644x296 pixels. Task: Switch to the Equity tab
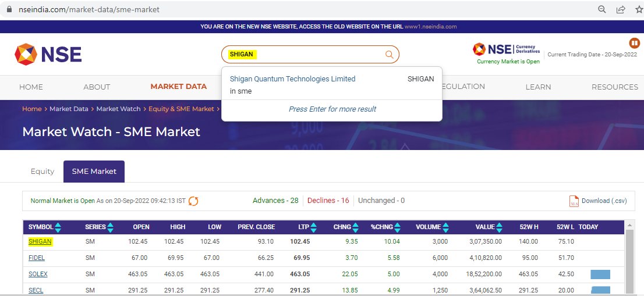pos(43,172)
